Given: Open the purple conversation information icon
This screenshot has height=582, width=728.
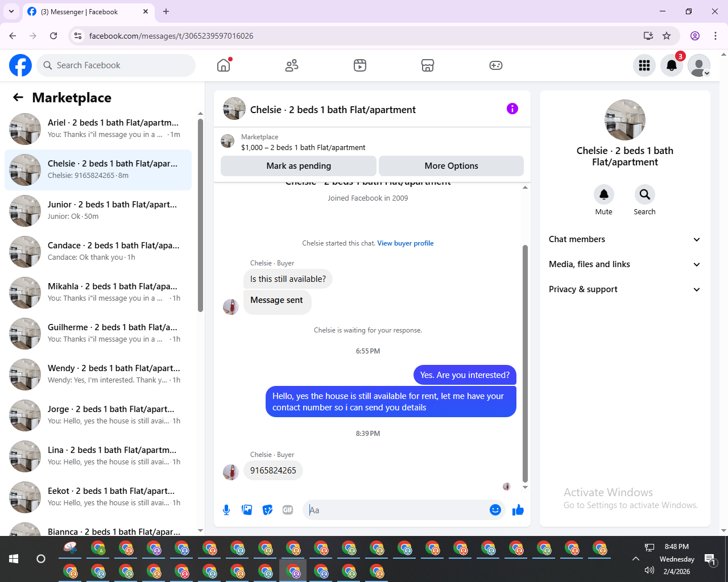Looking at the screenshot, I should click(512, 109).
